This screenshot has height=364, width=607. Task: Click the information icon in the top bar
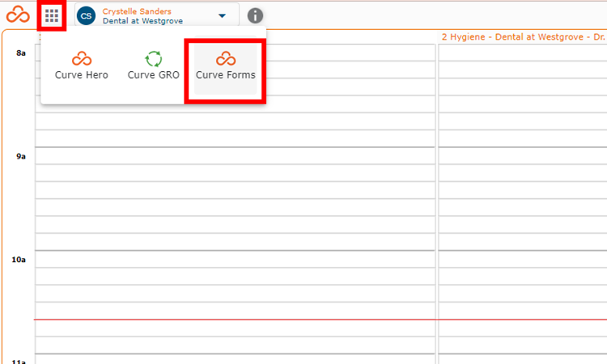tap(255, 16)
